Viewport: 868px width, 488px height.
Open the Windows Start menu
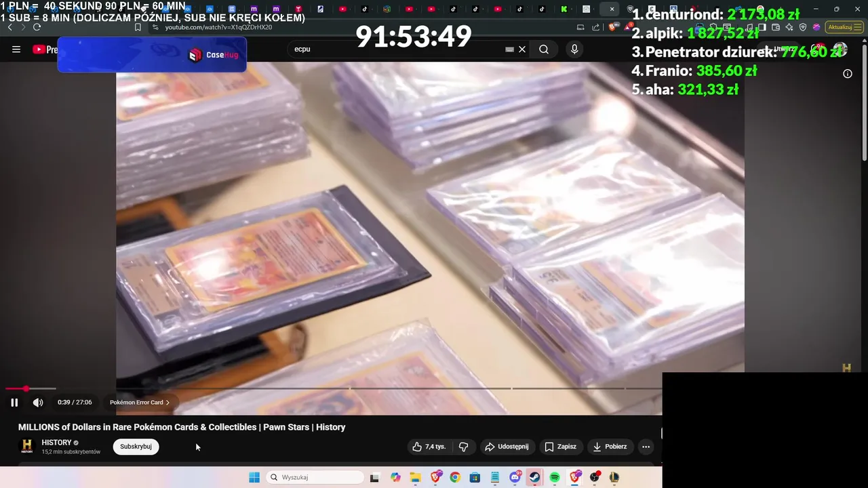pyautogui.click(x=254, y=477)
